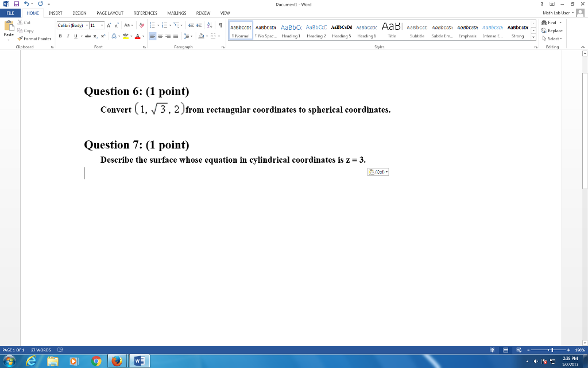588x368 pixels.
Task: Open the REFERENCES ribbon tab
Action: (x=145, y=13)
